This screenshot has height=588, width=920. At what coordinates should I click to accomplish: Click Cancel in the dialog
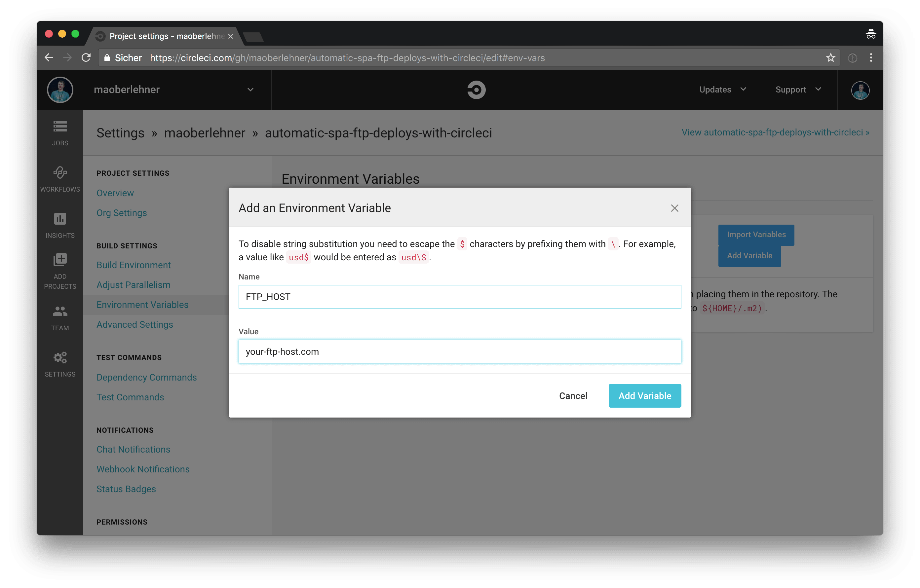pos(573,395)
